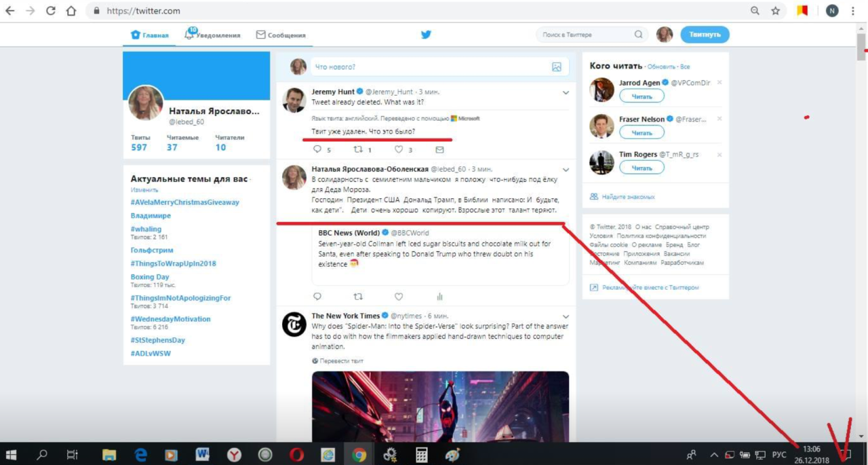Like Jeremy Hunt's tweet with heart icon

(x=399, y=150)
